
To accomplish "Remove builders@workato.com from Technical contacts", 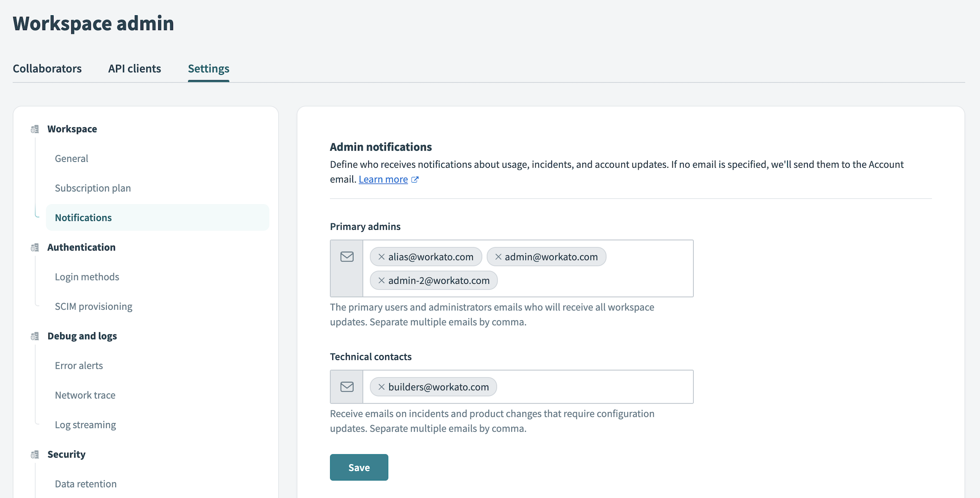I will tap(380, 386).
